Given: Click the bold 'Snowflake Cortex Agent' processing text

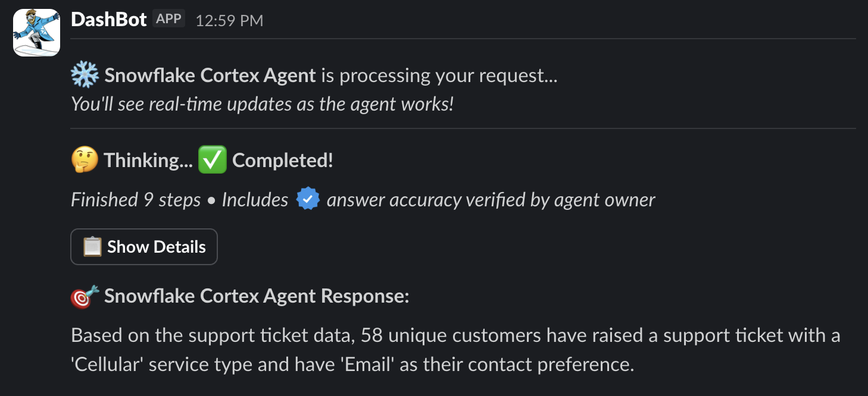Looking at the screenshot, I should 210,76.
